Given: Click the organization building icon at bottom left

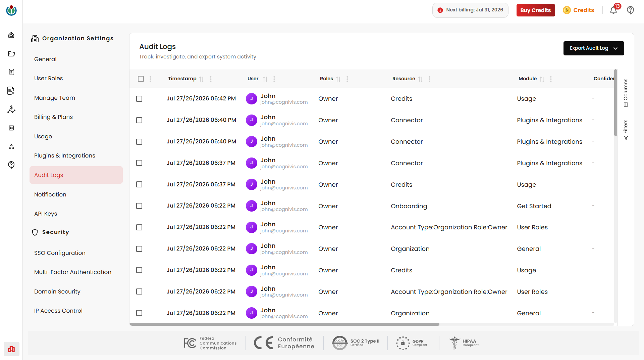Looking at the screenshot, I should click(x=11, y=349).
